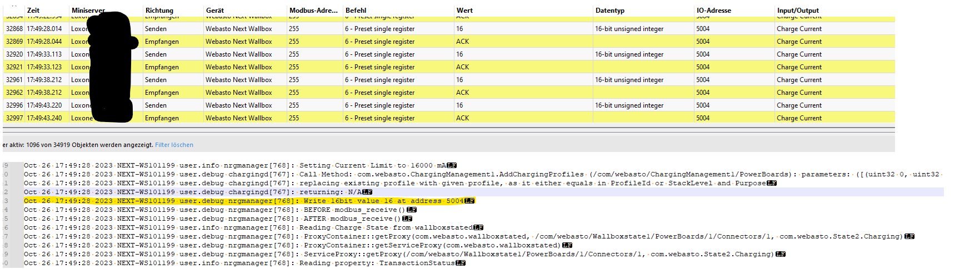Screen dimensions: 980x269
Task: Click Modbus address '255' in row 32869
Action: coord(294,42)
